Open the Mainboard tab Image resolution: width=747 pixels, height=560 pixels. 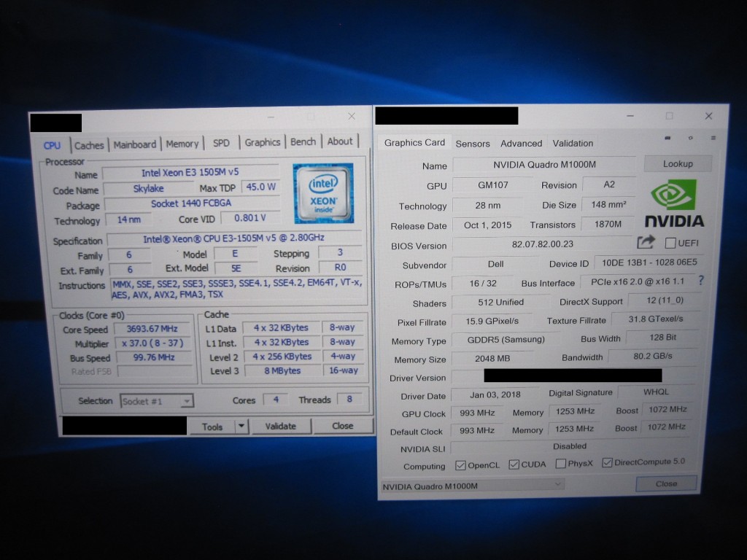coord(135,144)
